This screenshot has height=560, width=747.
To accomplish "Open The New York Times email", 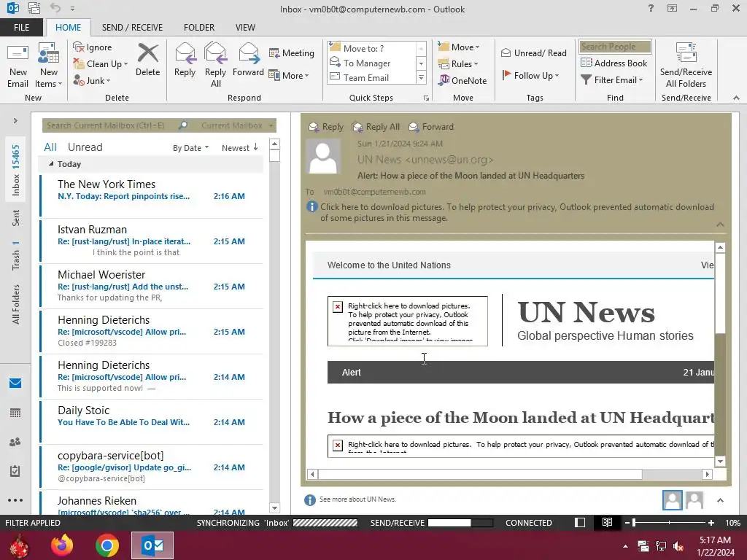I will point(152,195).
